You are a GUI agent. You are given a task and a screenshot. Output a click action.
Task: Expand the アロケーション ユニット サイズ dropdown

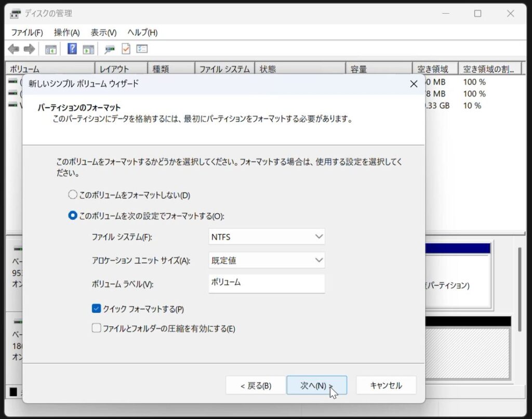[267, 260]
